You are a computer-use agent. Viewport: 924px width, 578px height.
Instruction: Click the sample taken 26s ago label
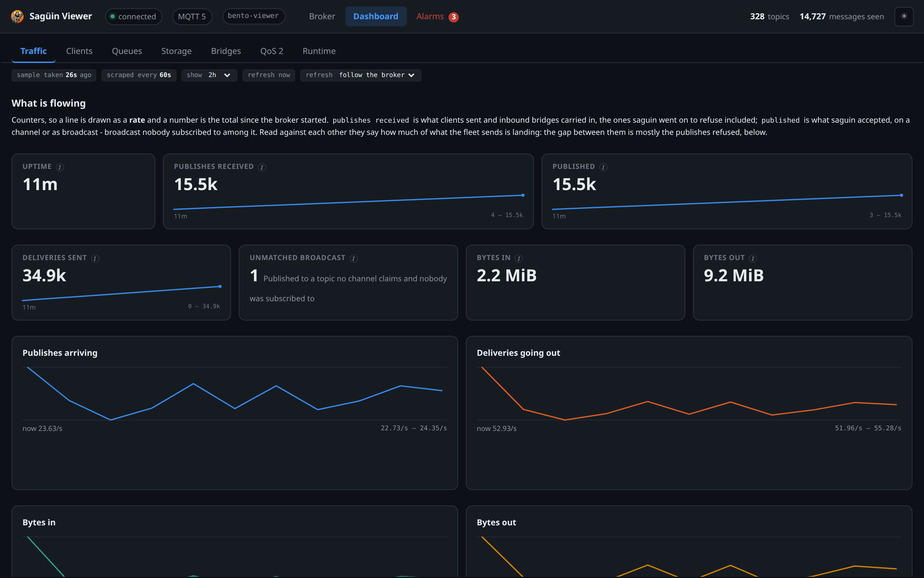pyautogui.click(x=54, y=75)
